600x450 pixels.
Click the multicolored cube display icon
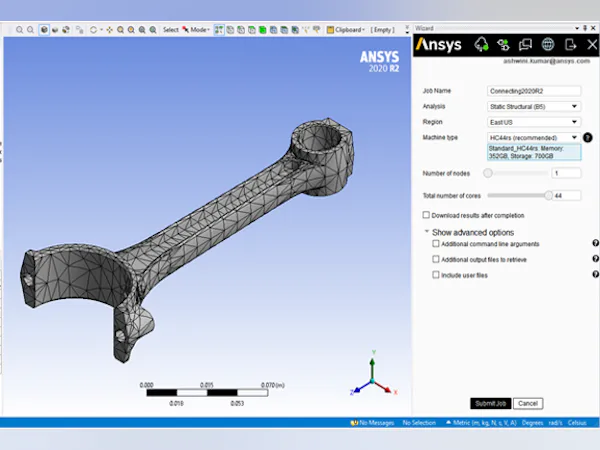[x=66, y=30]
